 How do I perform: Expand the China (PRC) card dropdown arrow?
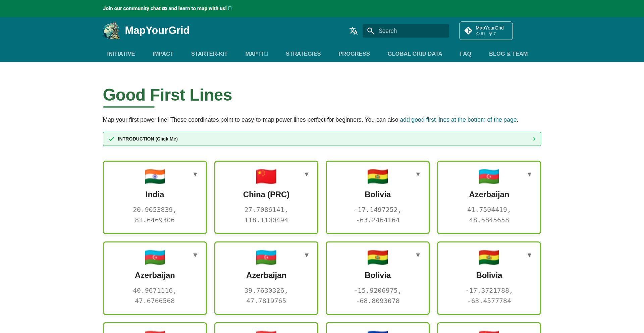[x=307, y=174]
